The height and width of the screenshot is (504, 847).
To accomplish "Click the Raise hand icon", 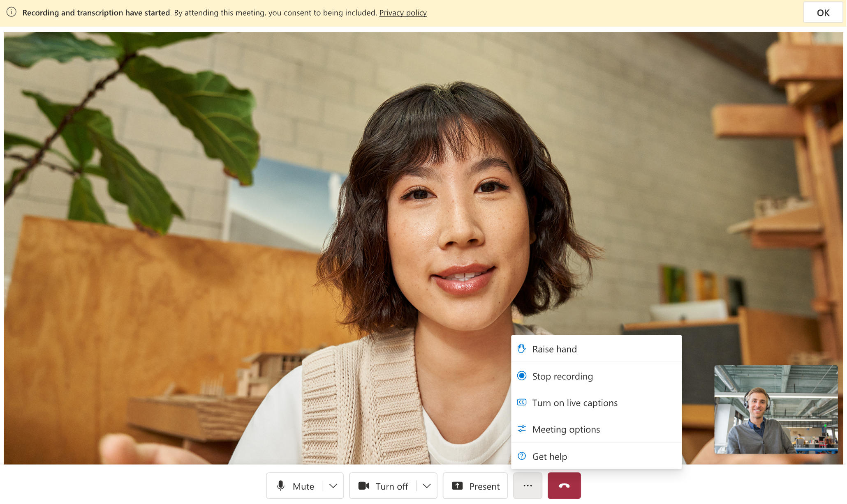I will tap(521, 348).
